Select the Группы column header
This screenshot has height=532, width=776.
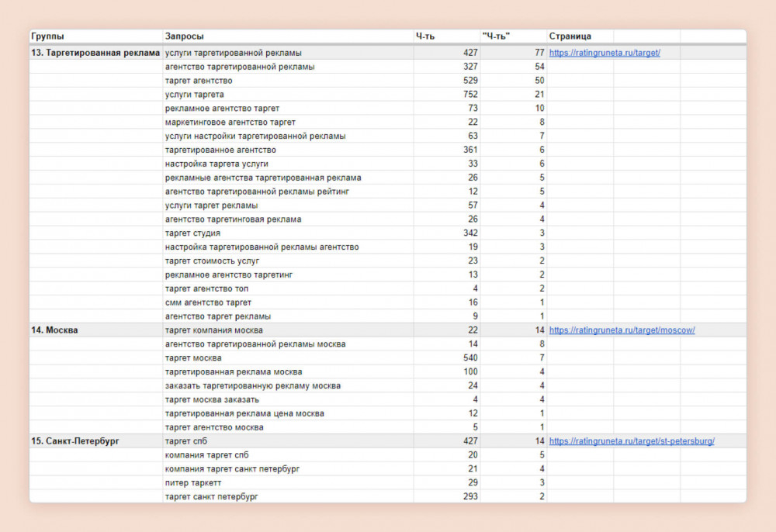pyautogui.click(x=48, y=36)
